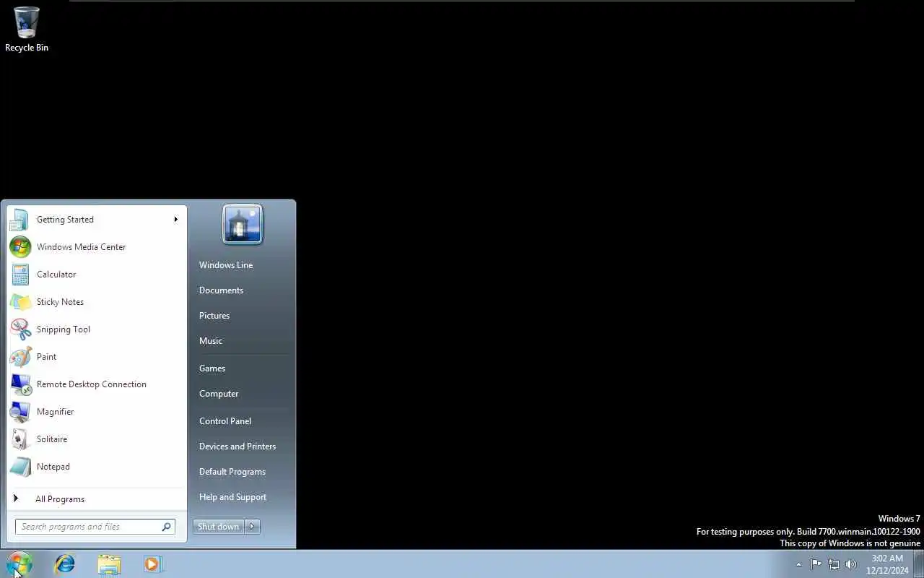Open Internet Explorer from taskbar

click(x=65, y=564)
